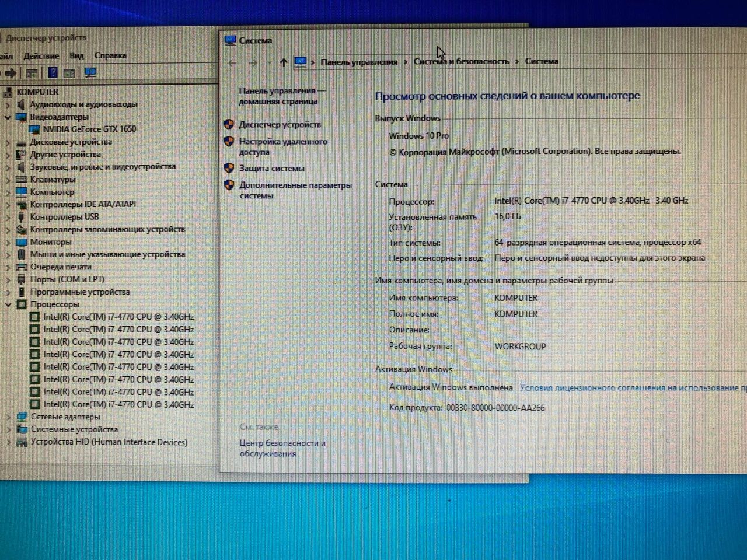Screen dimensions: 747x560
Task: Click Панель управления in the breadcrumb
Action: tap(359, 62)
